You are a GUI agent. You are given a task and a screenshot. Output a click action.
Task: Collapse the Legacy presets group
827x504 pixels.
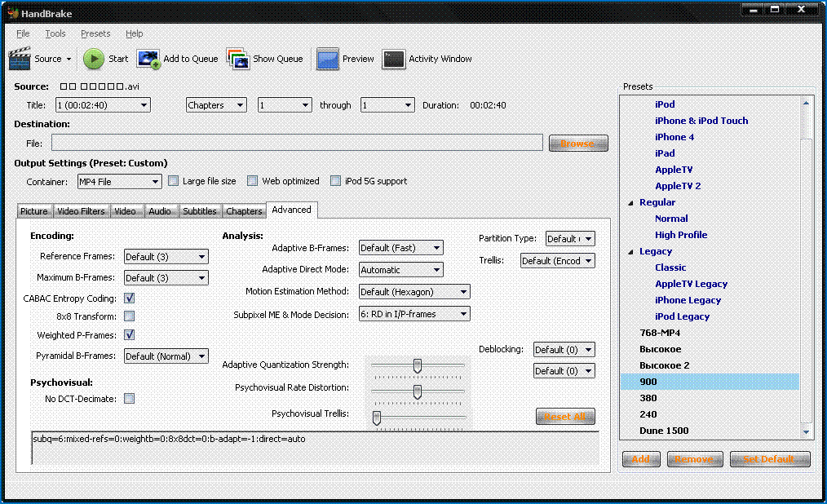630,252
